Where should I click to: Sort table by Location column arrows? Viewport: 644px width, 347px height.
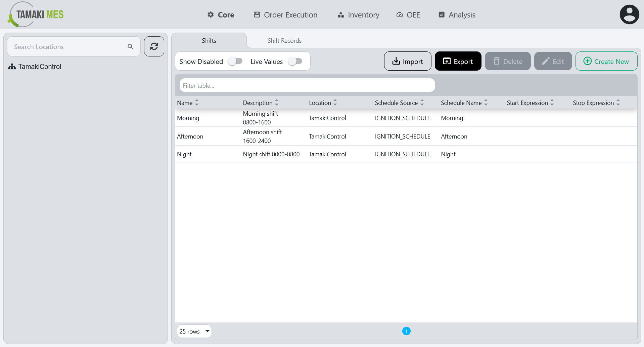(335, 103)
